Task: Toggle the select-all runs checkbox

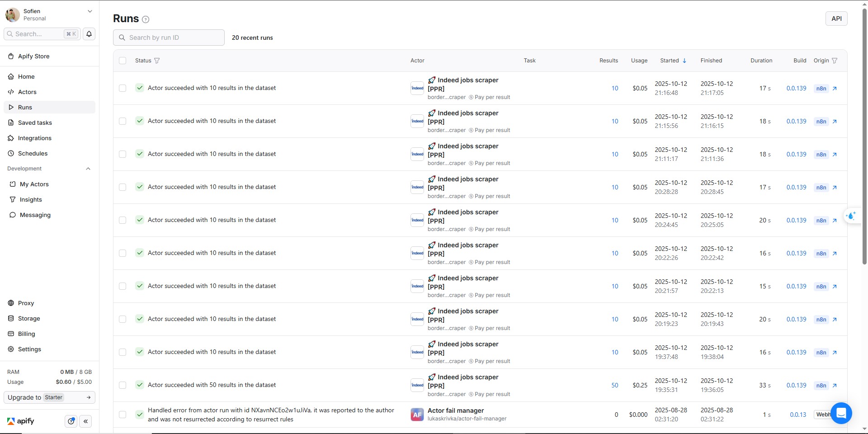Action: (x=123, y=61)
